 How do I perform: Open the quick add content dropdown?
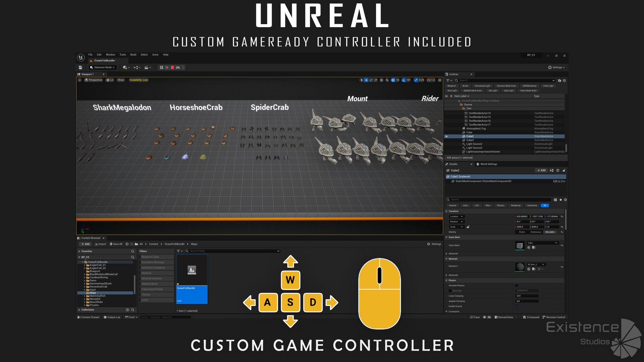(126, 67)
